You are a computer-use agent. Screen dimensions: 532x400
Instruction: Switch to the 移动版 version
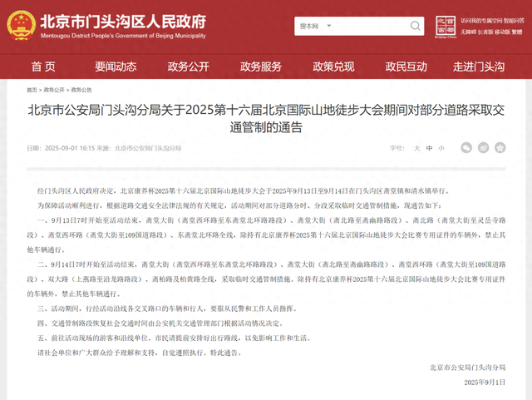click(x=502, y=32)
